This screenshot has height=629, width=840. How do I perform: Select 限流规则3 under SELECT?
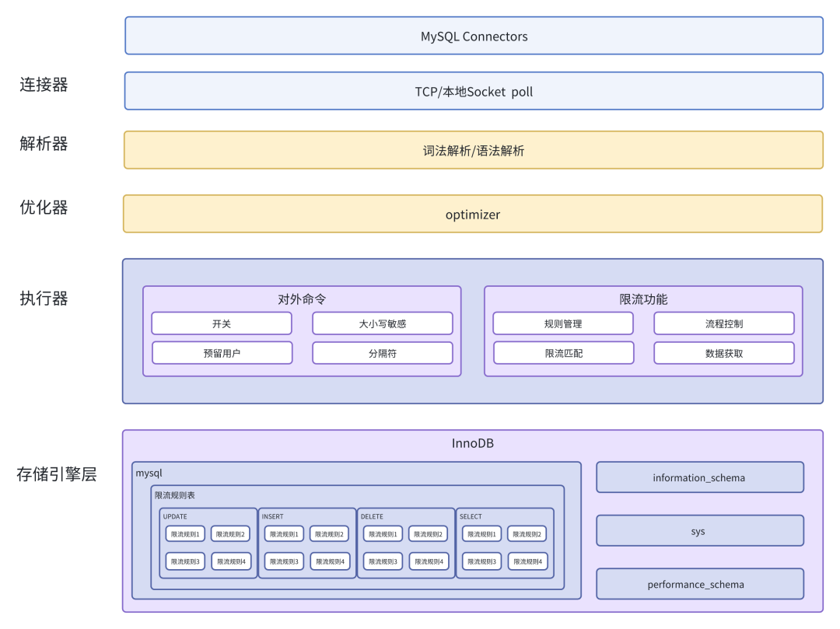(x=481, y=561)
